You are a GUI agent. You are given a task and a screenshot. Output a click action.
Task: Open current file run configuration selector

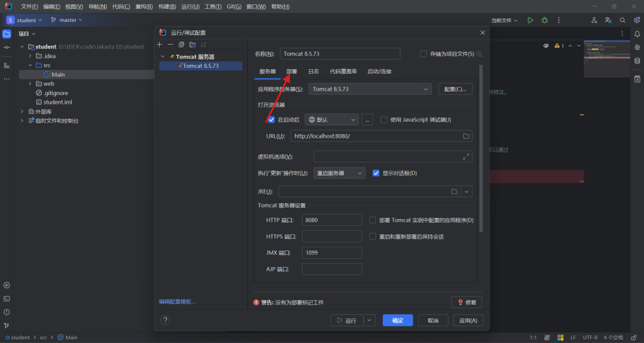(x=504, y=20)
